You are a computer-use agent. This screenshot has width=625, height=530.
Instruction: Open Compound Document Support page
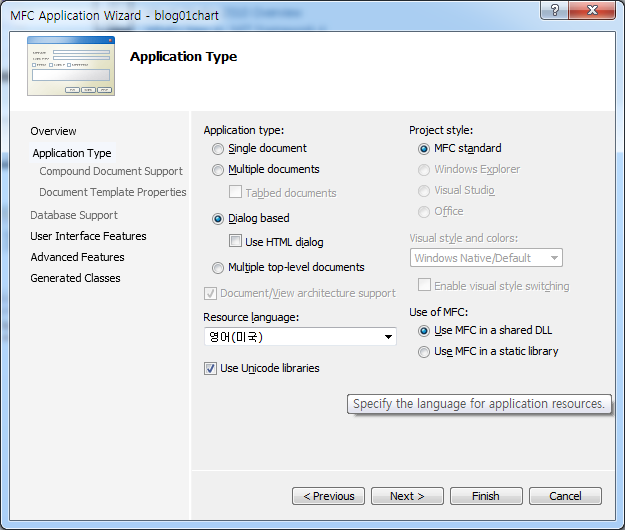[x=111, y=171]
